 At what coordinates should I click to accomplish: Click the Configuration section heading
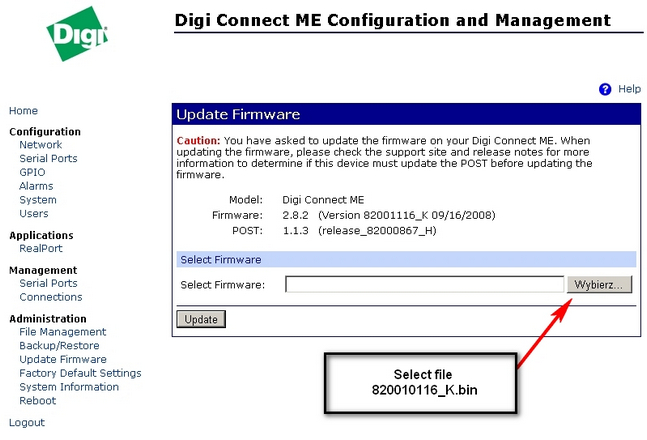(x=45, y=132)
